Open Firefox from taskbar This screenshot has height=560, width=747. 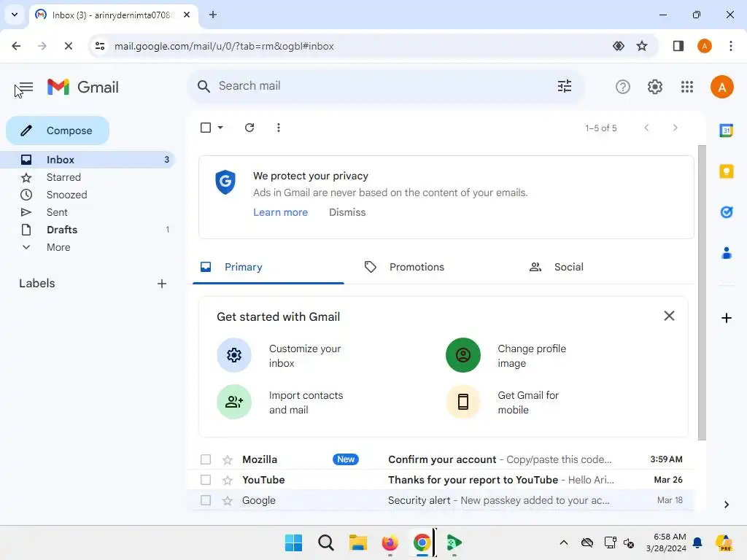click(x=390, y=542)
